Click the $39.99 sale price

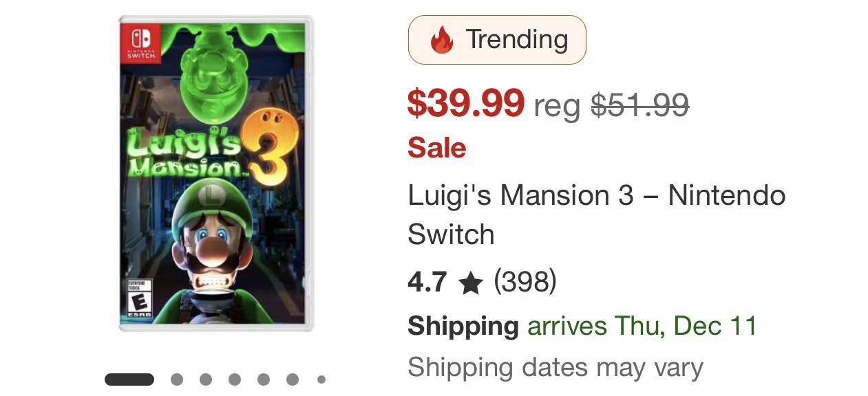click(x=466, y=103)
